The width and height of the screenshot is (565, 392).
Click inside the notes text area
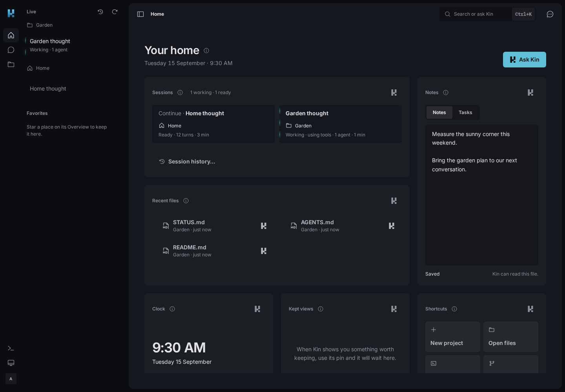(482, 195)
